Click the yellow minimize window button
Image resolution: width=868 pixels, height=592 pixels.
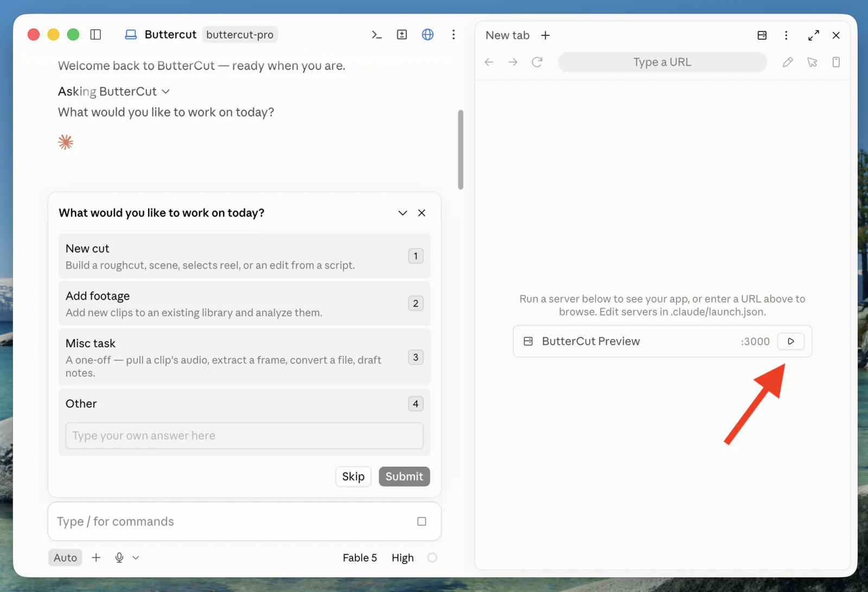(53, 35)
